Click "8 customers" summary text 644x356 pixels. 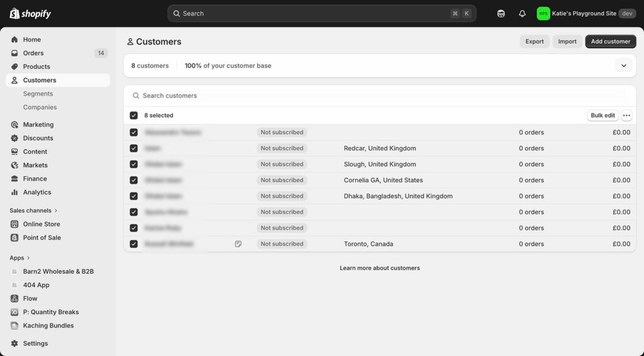click(150, 65)
